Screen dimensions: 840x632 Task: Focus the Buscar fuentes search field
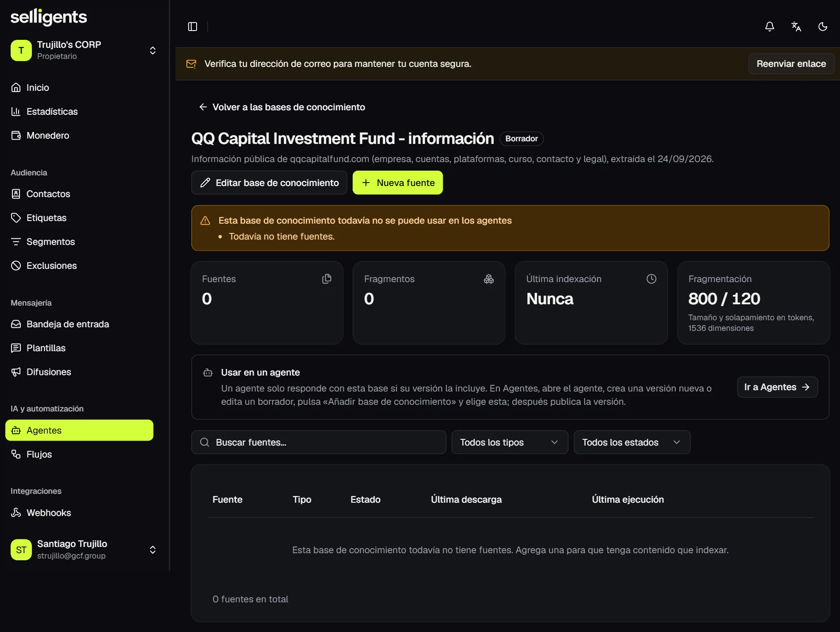pyautogui.click(x=318, y=442)
